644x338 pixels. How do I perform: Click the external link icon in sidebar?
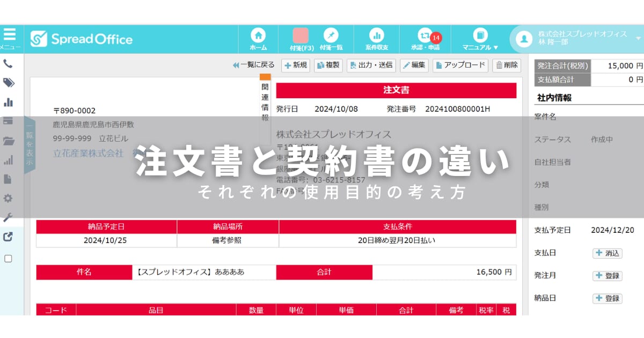click(x=8, y=237)
